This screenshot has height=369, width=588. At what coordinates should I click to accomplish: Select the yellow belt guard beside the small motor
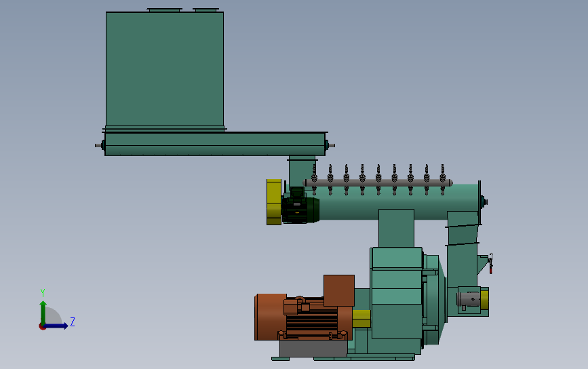coord(274,202)
